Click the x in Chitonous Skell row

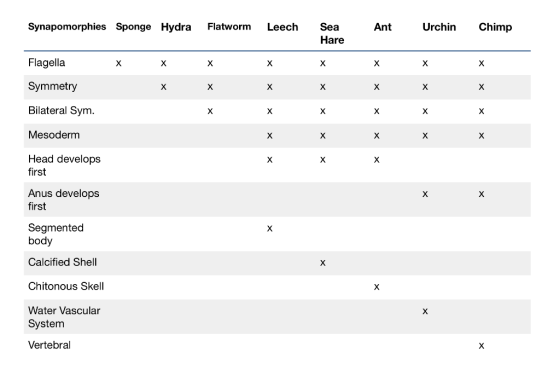pos(376,287)
